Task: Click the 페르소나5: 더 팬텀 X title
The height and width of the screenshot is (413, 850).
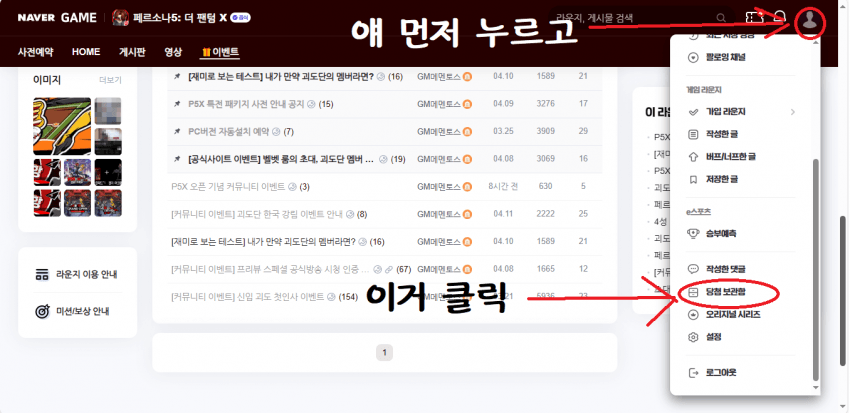Action: pos(180,17)
